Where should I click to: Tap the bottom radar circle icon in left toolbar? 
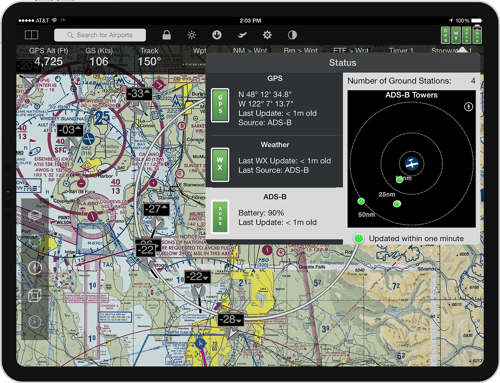35,322
